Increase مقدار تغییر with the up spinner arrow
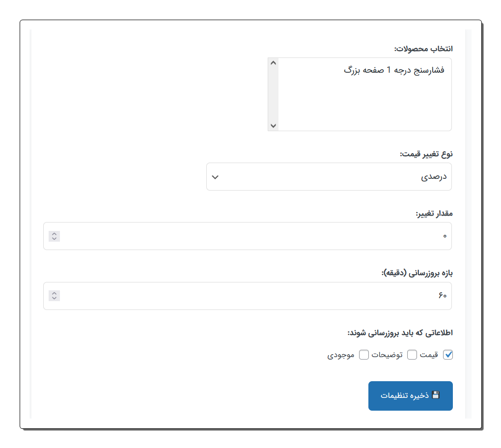This screenshot has width=501, height=448. tap(54, 234)
